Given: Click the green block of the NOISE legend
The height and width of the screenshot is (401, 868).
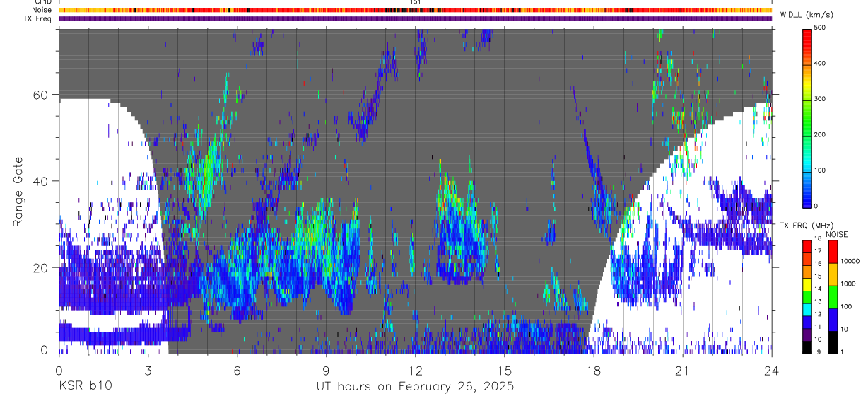Looking at the screenshot, I should point(833,297).
